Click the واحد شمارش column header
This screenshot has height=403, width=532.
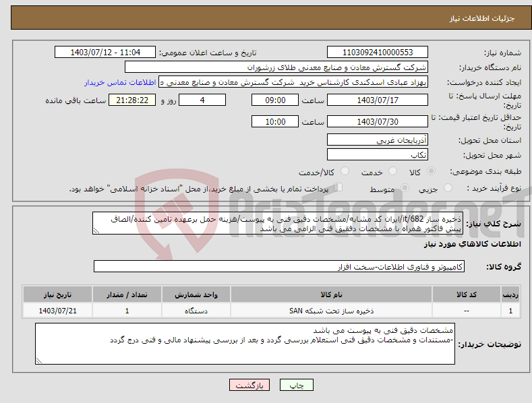click(196, 294)
